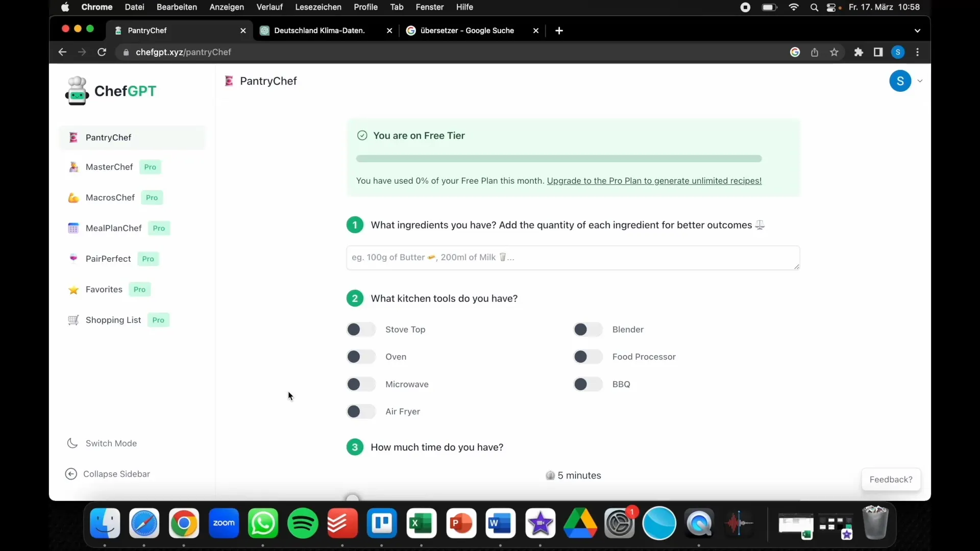This screenshot has width=980, height=551.
Task: Click Upgrade to the Pro Plan link
Action: [654, 180]
